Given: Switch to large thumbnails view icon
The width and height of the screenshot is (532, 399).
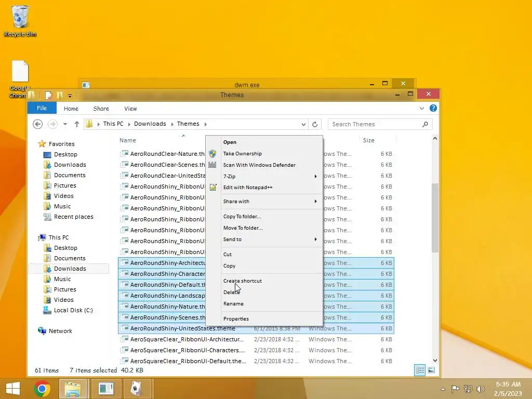Looking at the screenshot, I should click(x=431, y=370).
